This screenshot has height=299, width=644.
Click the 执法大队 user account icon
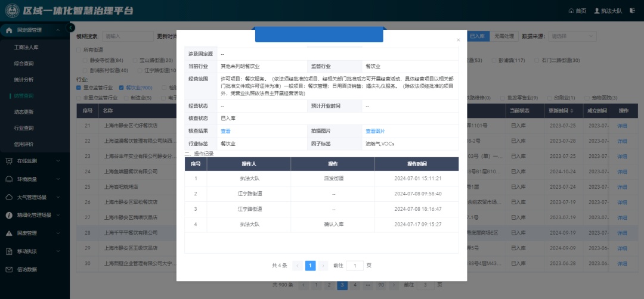click(596, 11)
